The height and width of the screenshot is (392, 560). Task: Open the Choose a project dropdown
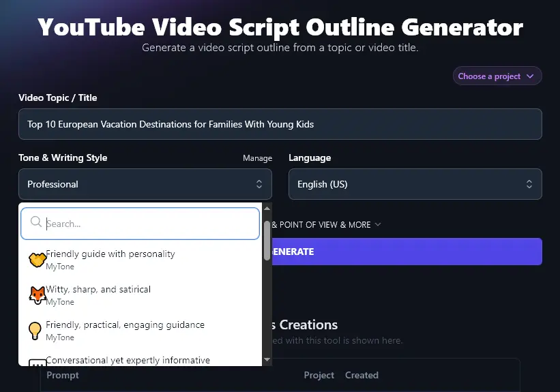click(x=497, y=76)
